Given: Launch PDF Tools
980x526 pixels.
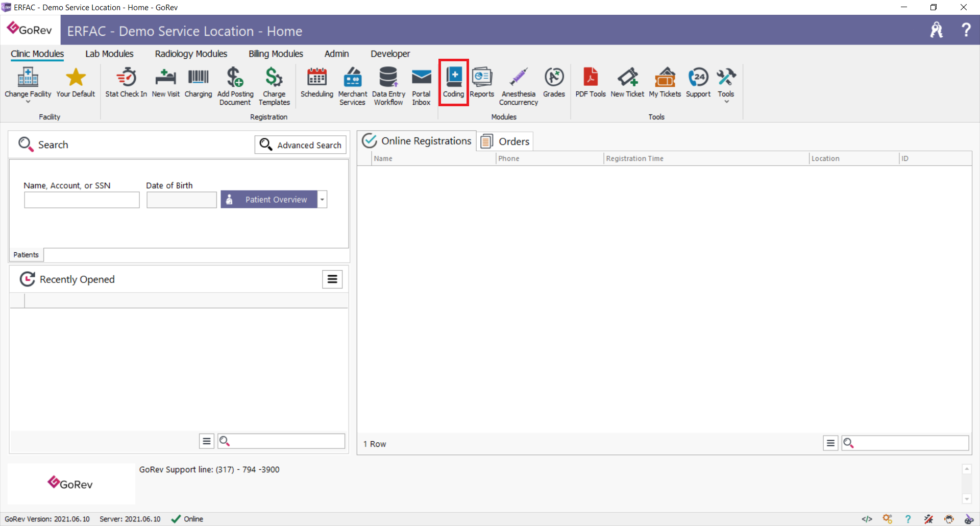Looking at the screenshot, I should tap(591, 83).
